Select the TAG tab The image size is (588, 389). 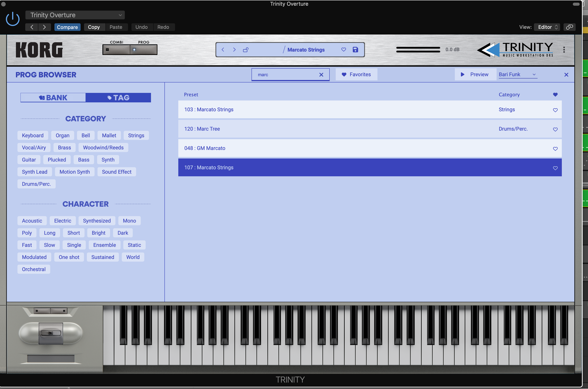(x=118, y=97)
